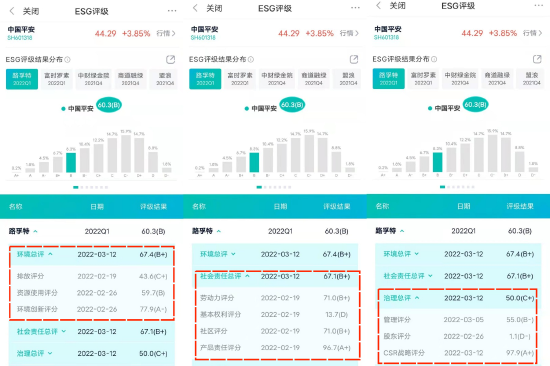Open 行情 link in the right panel

pyautogui.click(x=532, y=33)
